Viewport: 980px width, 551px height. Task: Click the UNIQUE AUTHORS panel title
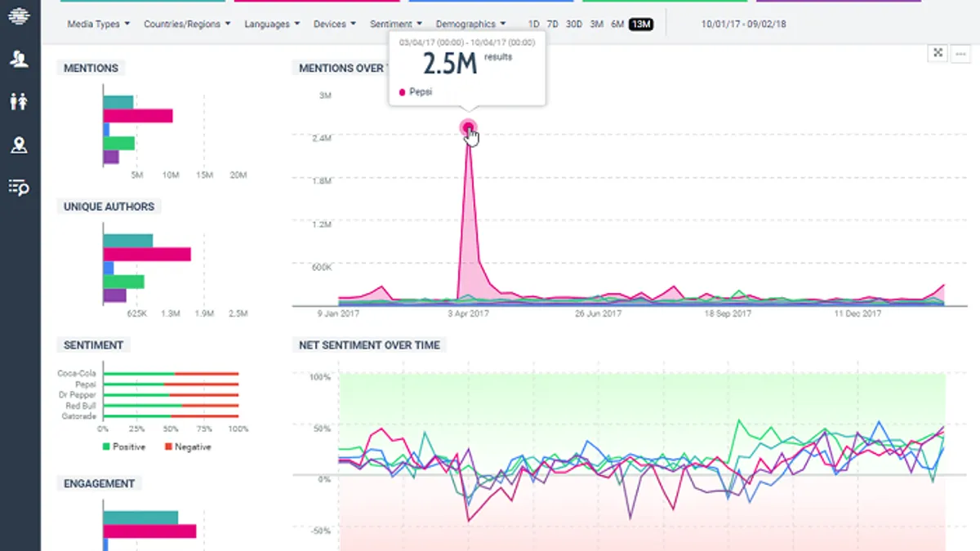coord(109,207)
